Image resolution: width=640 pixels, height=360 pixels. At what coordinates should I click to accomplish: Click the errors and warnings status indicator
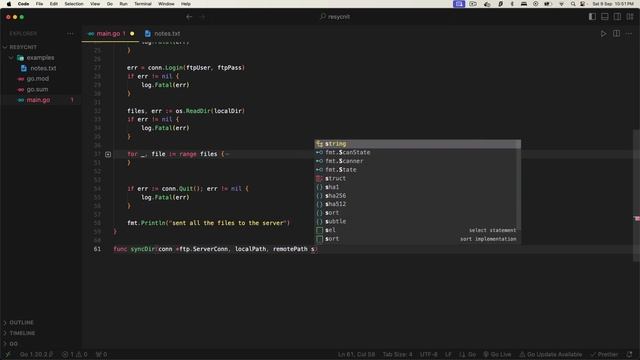click(x=75, y=354)
